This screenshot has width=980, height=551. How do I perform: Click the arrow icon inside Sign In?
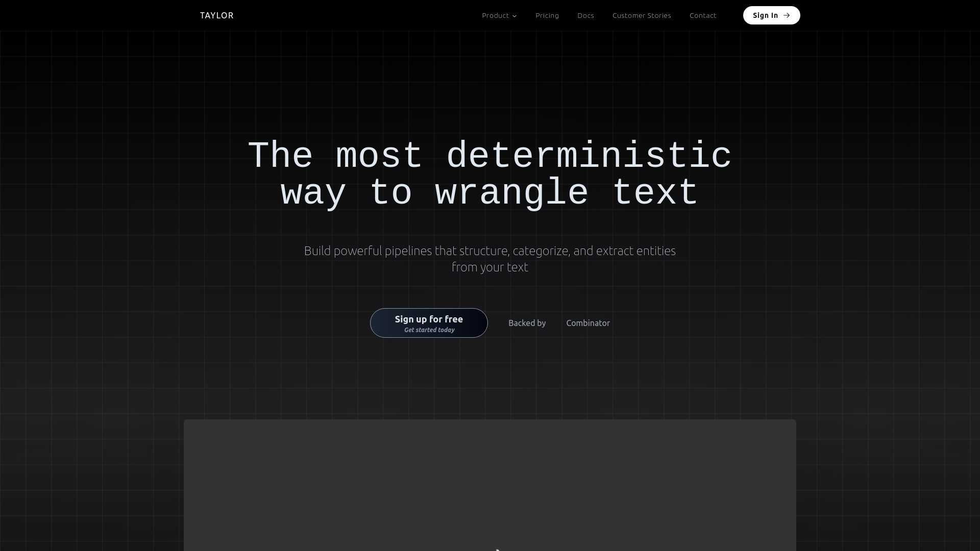pyautogui.click(x=787, y=15)
